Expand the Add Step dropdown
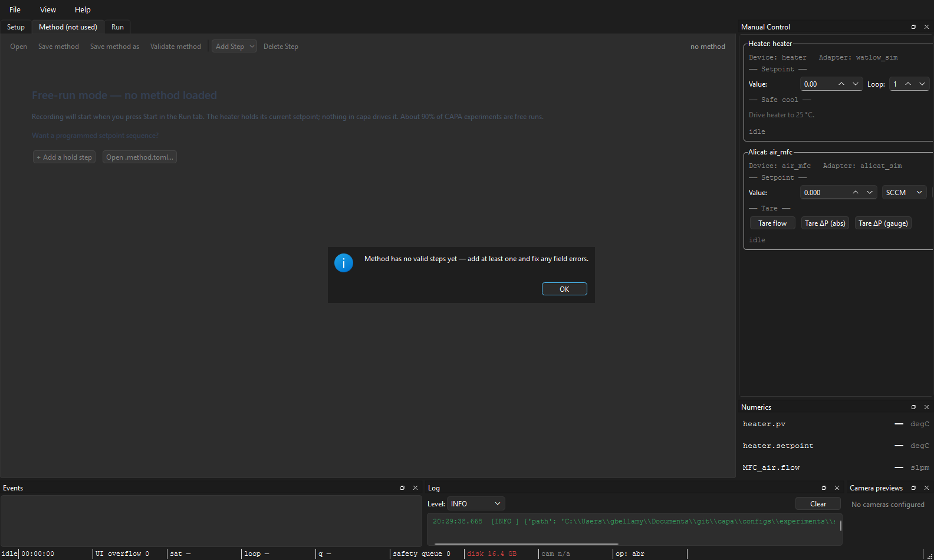The image size is (934, 560). click(234, 47)
